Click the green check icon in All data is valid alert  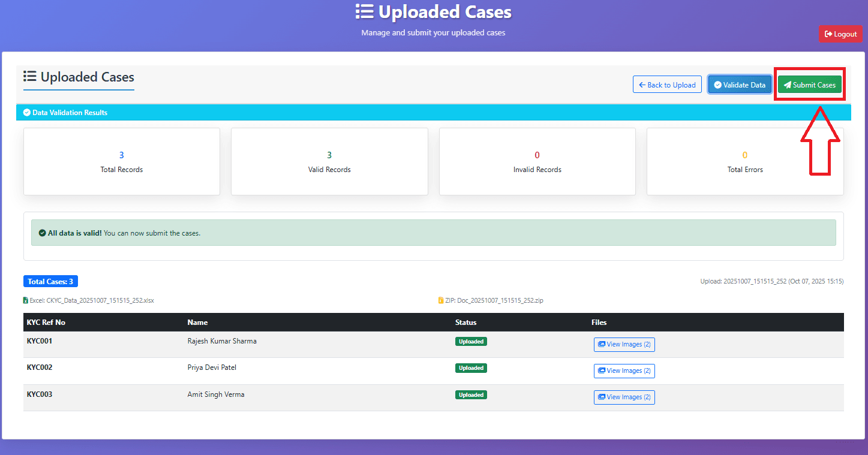pyautogui.click(x=42, y=233)
